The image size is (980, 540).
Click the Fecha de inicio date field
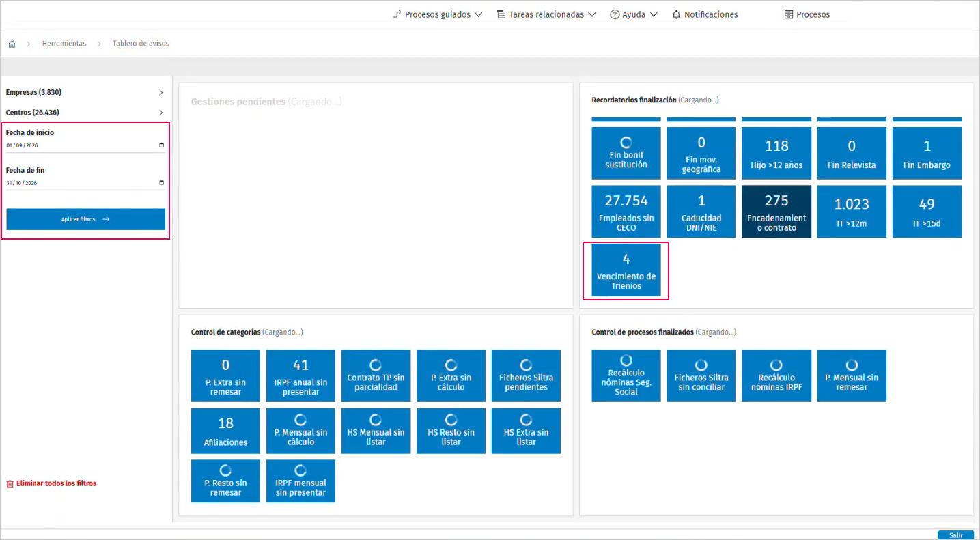85,145
